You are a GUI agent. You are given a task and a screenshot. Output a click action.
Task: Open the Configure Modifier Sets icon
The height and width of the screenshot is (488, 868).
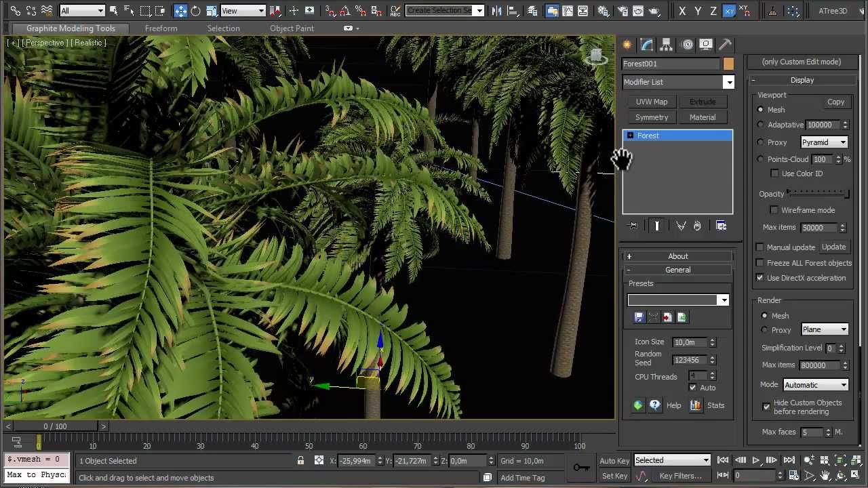(x=721, y=226)
